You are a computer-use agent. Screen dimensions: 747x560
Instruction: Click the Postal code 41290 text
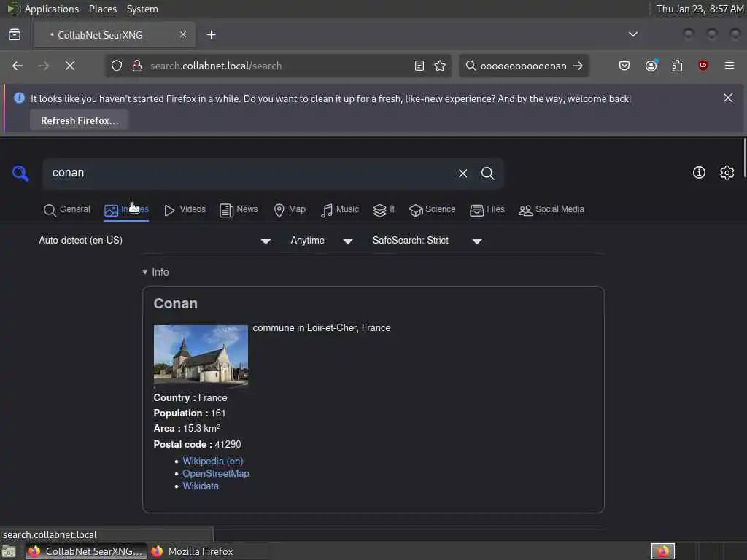point(197,444)
